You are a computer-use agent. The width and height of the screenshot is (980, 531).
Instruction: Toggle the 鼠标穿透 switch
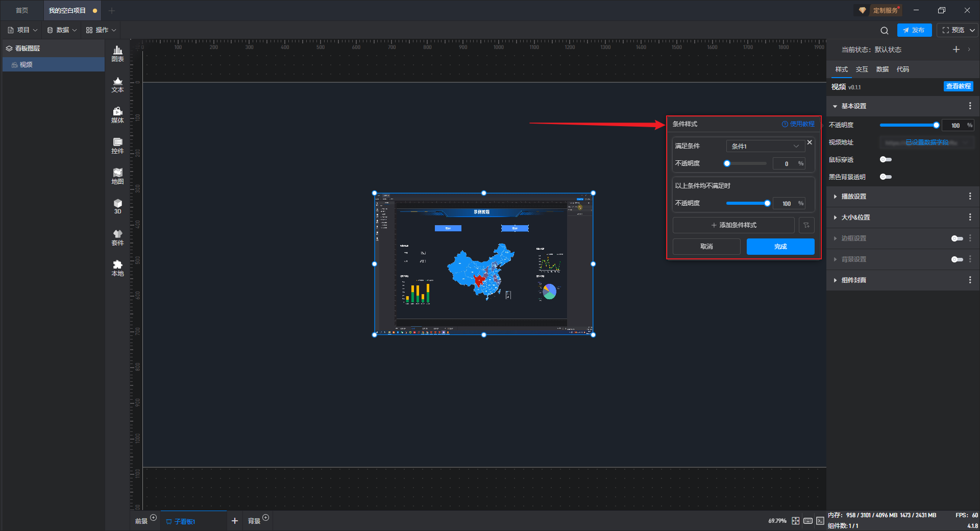pos(886,160)
